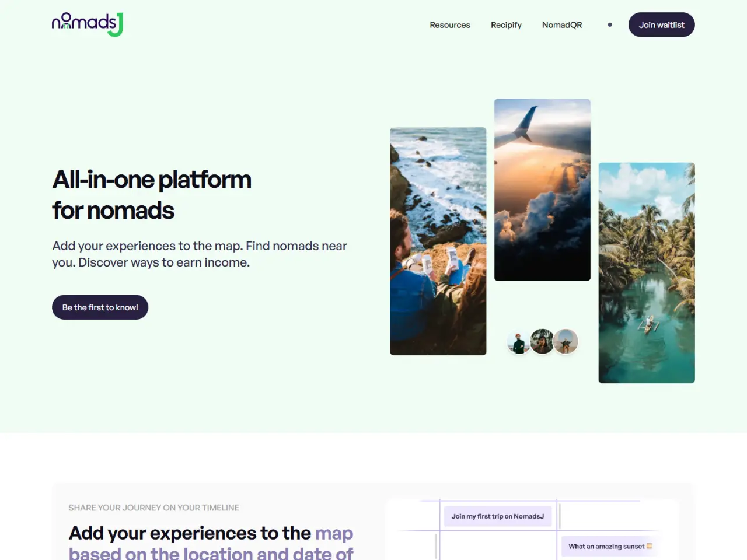Click Share your journey on your timeline label

pos(153,508)
